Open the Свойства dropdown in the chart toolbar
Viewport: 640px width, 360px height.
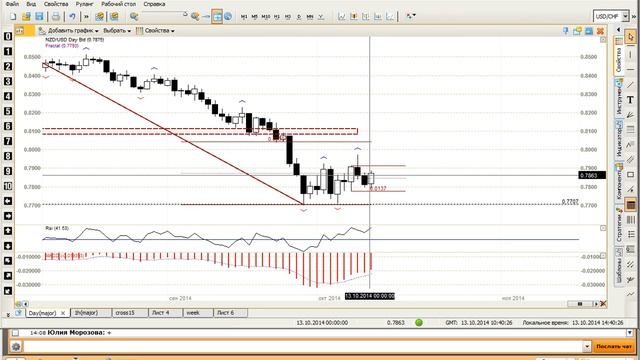[155, 31]
